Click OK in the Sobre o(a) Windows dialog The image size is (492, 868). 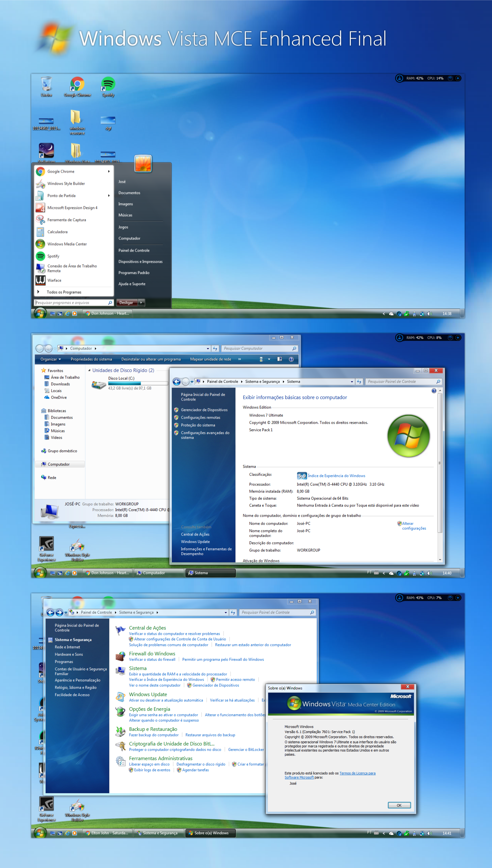click(399, 805)
